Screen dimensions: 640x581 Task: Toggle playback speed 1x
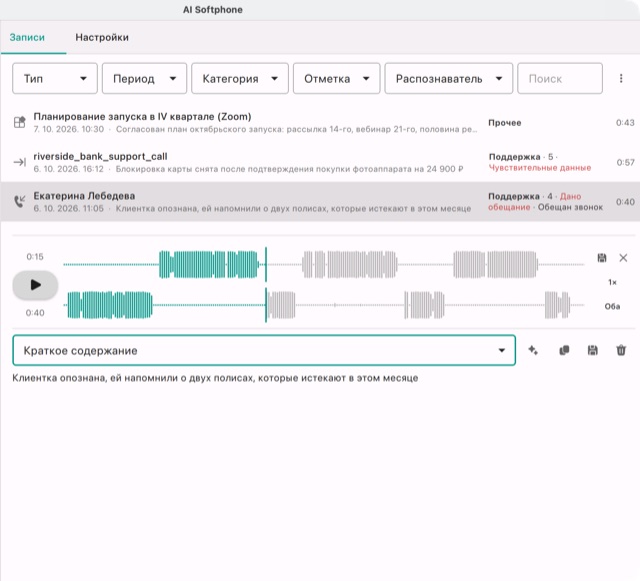tap(612, 282)
